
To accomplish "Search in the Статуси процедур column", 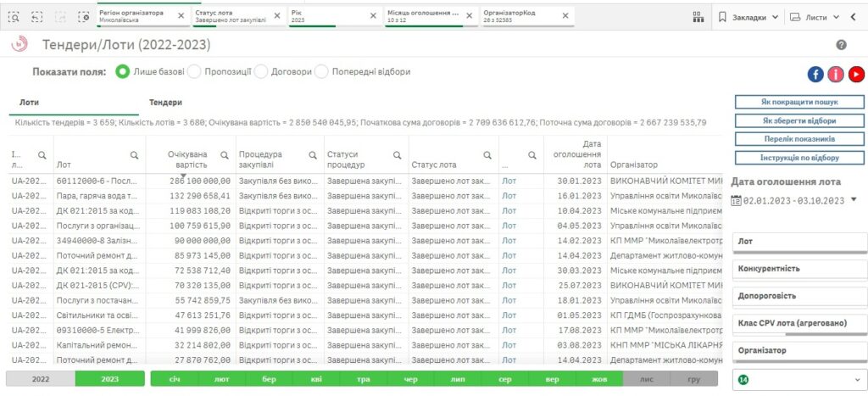I will point(397,156).
